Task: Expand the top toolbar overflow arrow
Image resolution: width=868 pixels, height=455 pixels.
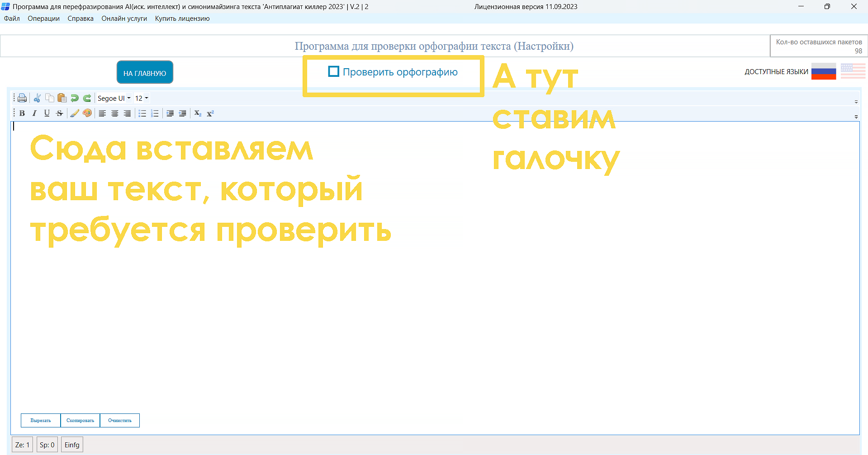Action: tap(856, 102)
